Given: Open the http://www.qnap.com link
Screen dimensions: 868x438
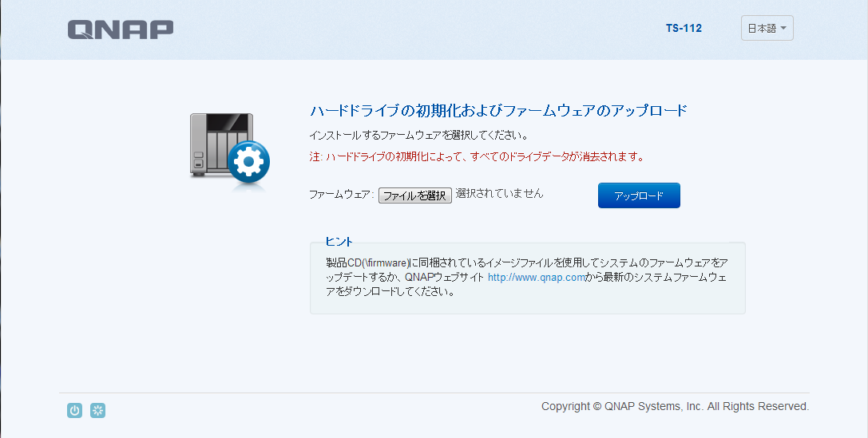Looking at the screenshot, I should coord(537,278).
